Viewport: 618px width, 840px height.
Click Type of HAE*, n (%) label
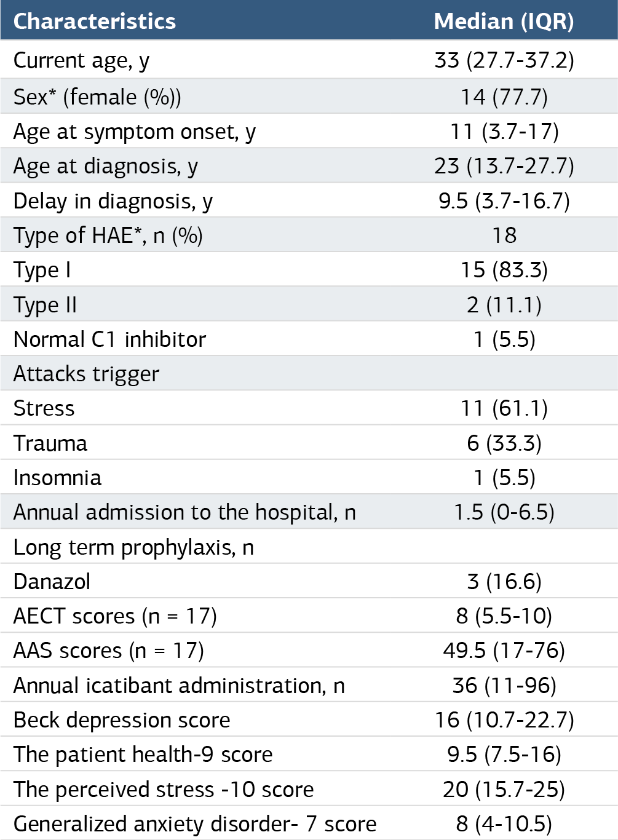pyautogui.click(x=108, y=236)
